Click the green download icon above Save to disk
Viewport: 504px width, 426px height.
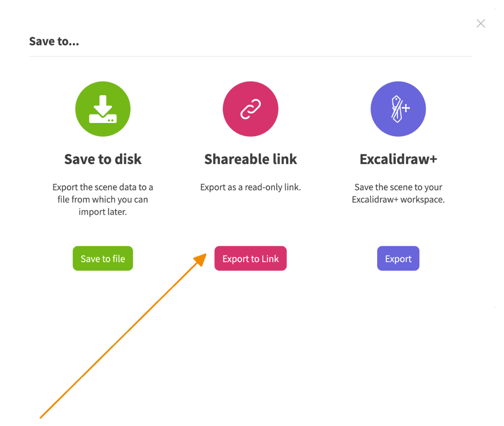coord(103,109)
